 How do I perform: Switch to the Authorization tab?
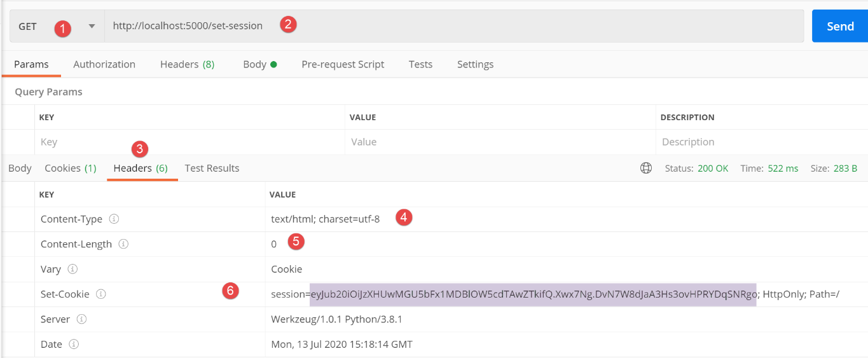click(104, 64)
